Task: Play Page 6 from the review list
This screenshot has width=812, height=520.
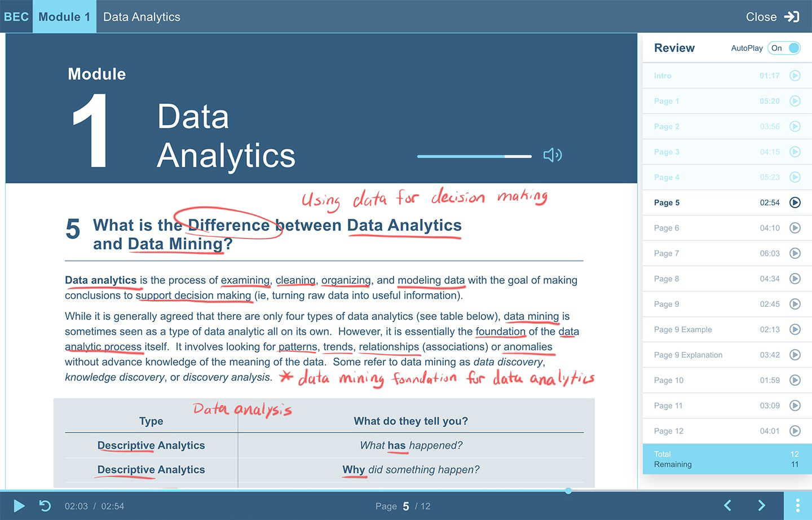Action: point(795,228)
